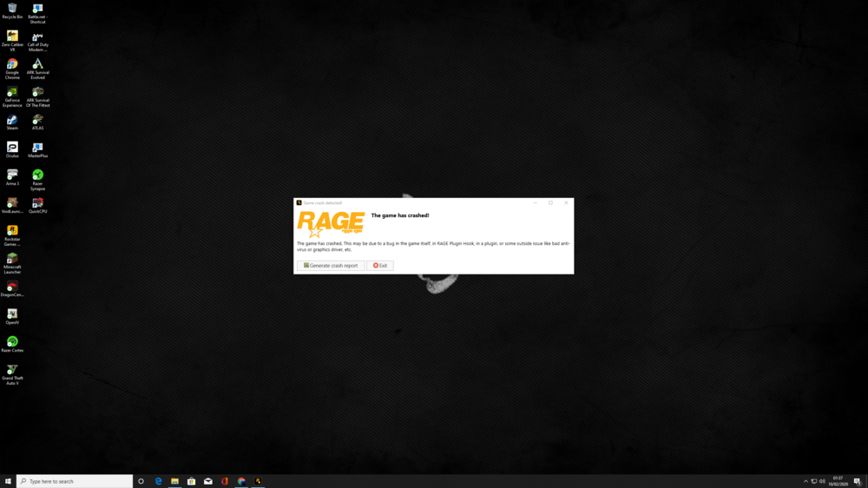Viewport: 868px width, 488px height.
Task: Open Microsoft Store from the taskbar
Action: [192, 481]
